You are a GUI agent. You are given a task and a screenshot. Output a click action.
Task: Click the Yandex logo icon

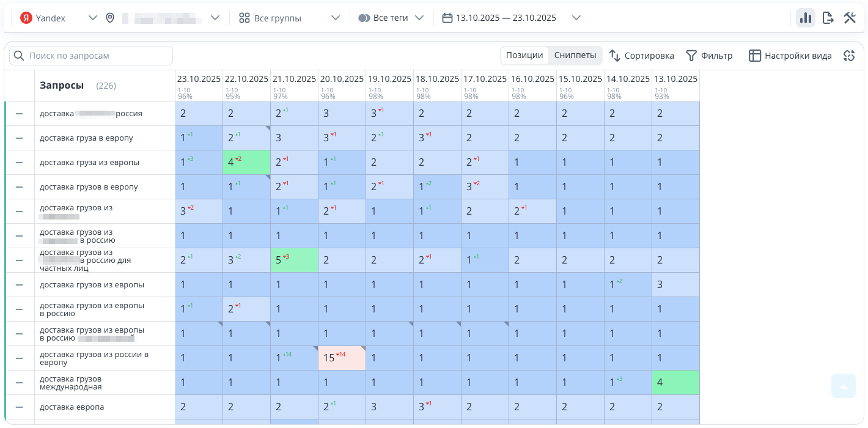coord(26,18)
